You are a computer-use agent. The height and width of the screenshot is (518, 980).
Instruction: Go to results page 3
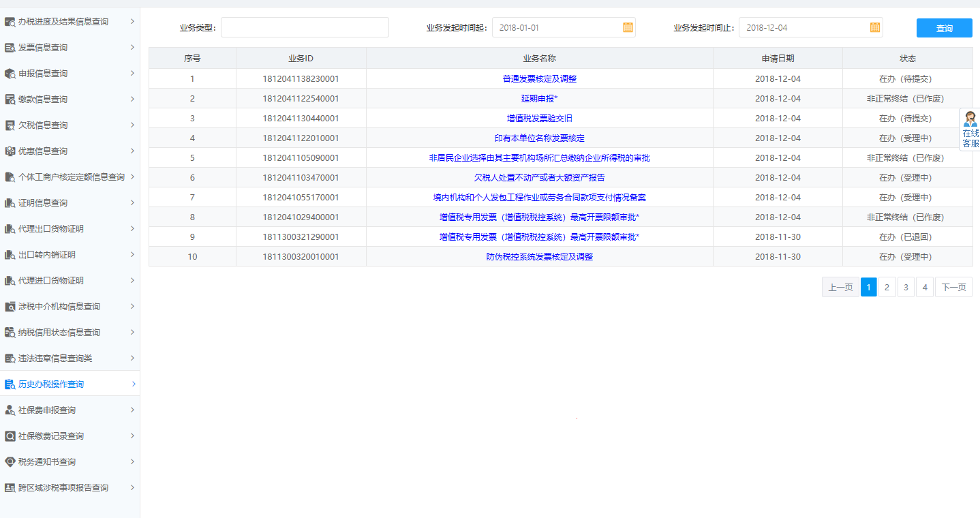(906, 287)
